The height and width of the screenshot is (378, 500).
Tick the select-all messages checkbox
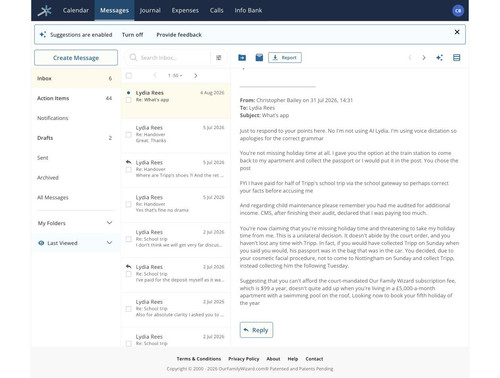click(129, 76)
